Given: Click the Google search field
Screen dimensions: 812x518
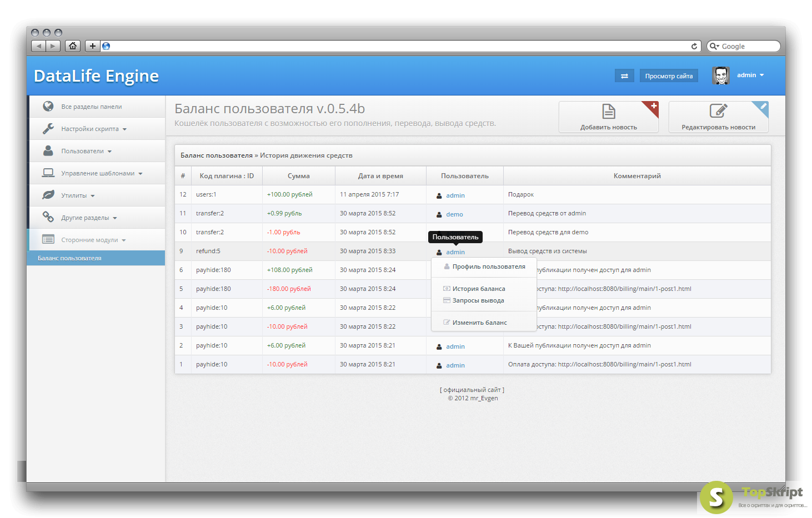Looking at the screenshot, I should tap(743, 46).
